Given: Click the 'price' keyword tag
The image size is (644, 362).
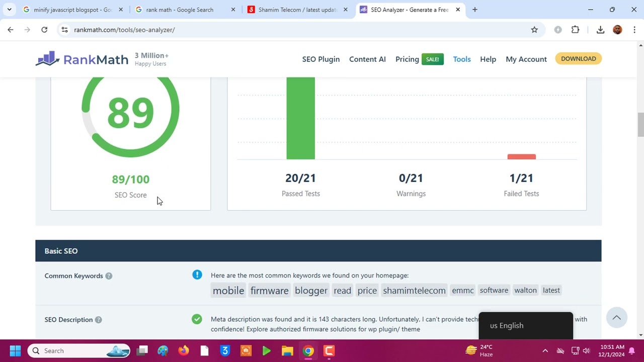Looking at the screenshot, I should tap(367, 290).
